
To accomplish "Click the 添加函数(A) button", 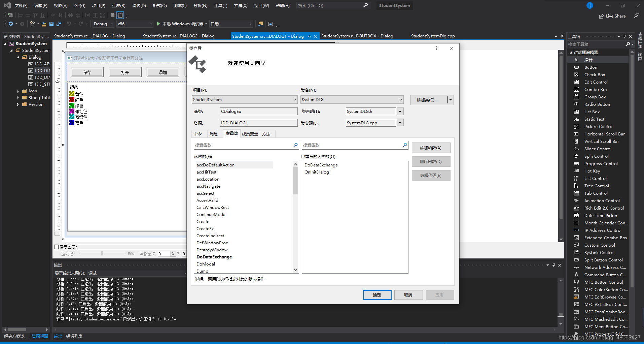I will [x=431, y=148].
